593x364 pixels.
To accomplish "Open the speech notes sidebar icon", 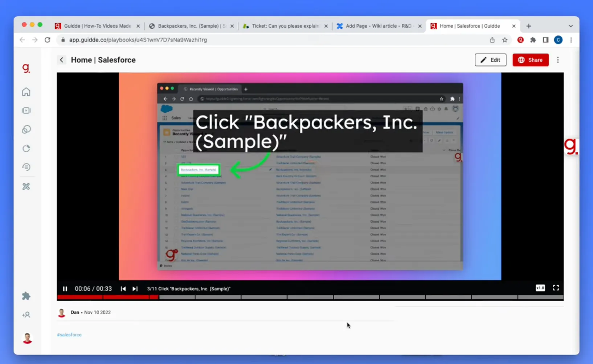I will point(26,167).
